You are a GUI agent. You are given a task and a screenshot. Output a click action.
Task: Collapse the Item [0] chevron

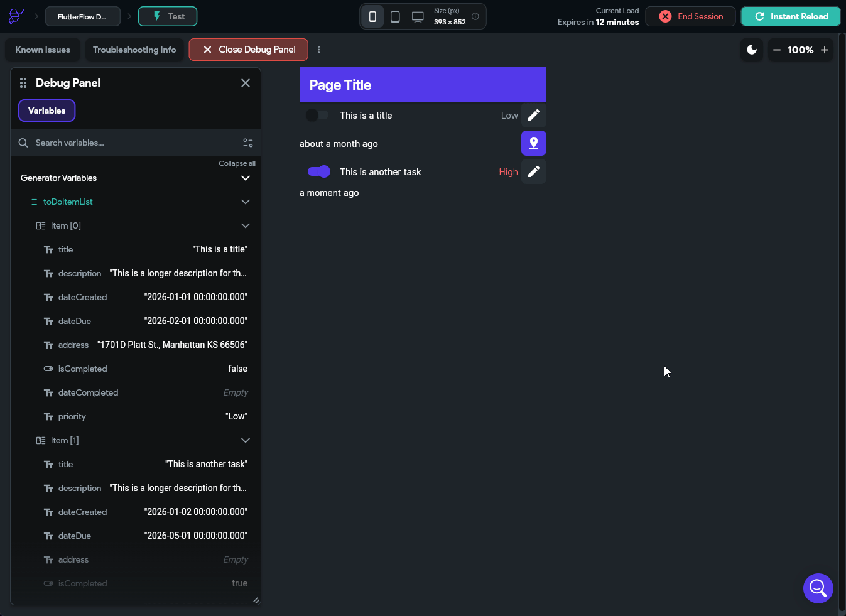click(x=246, y=225)
